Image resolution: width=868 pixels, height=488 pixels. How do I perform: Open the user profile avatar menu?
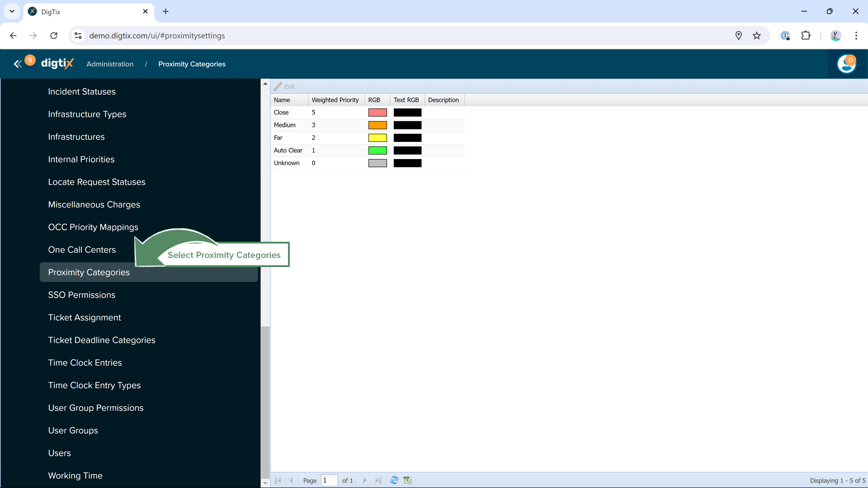(x=846, y=64)
